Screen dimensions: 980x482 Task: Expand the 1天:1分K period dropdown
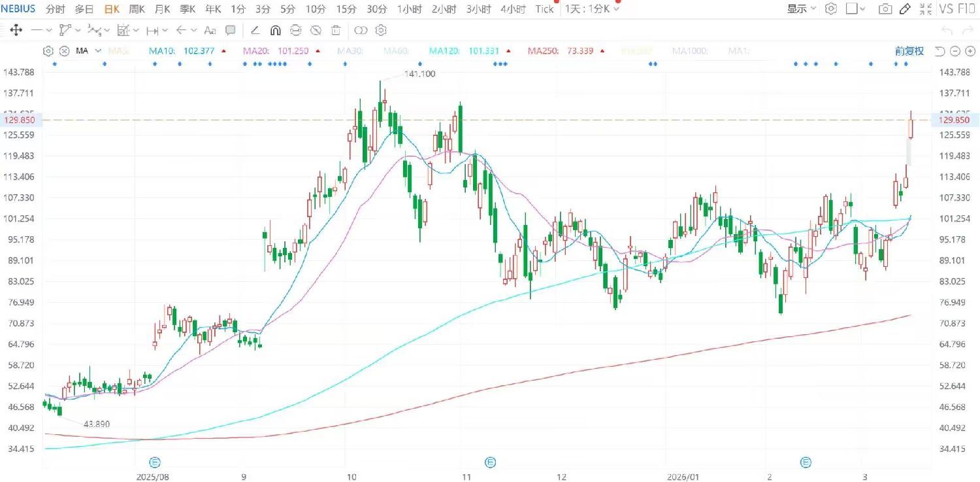[x=593, y=9]
